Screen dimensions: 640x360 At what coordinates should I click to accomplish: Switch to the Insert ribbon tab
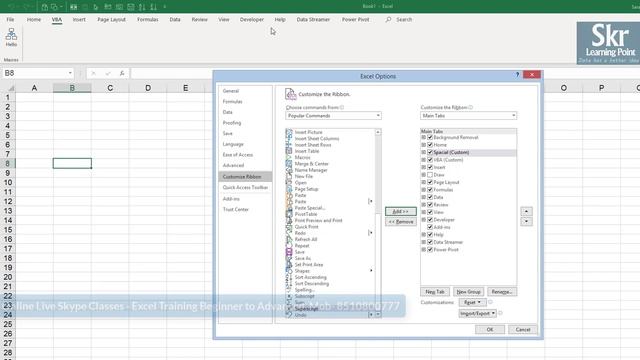click(x=79, y=19)
